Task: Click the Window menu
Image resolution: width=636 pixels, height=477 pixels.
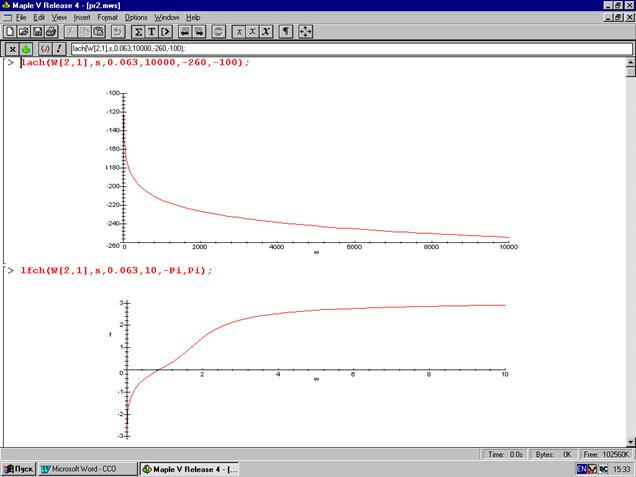Action: tap(167, 17)
